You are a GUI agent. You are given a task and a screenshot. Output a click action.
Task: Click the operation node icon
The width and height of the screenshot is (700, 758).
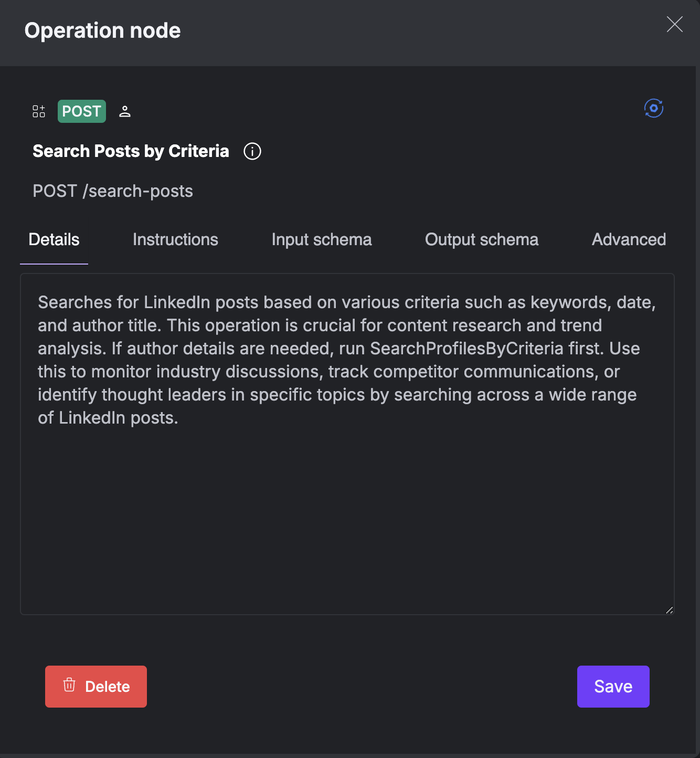pos(39,111)
